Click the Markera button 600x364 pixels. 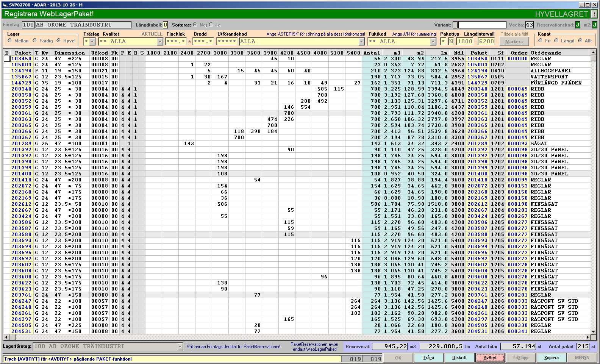point(514,42)
